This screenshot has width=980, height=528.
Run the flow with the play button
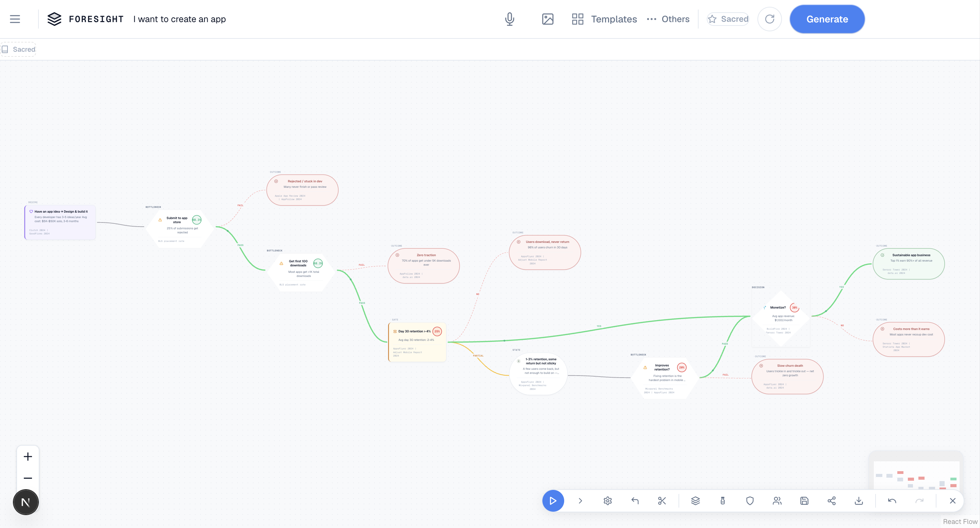[553, 501]
